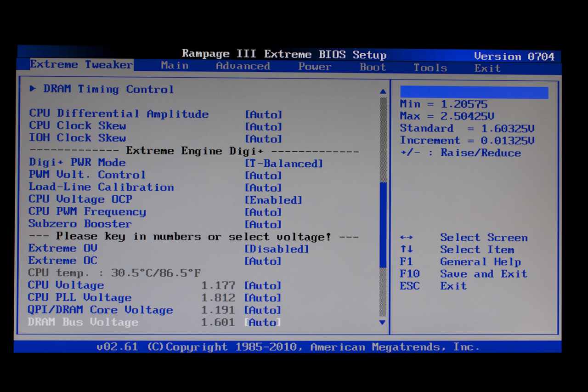Set QPI/DRAM Core Voltage Auto field
The width and height of the screenshot is (588, 392).
click(x=263, y=310)
